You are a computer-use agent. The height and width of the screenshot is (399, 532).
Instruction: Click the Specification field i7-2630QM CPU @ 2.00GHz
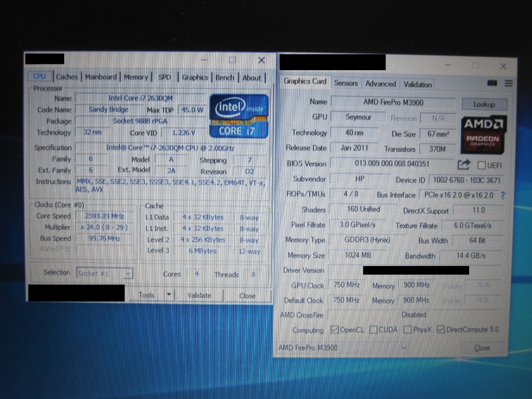click(170, 148)
